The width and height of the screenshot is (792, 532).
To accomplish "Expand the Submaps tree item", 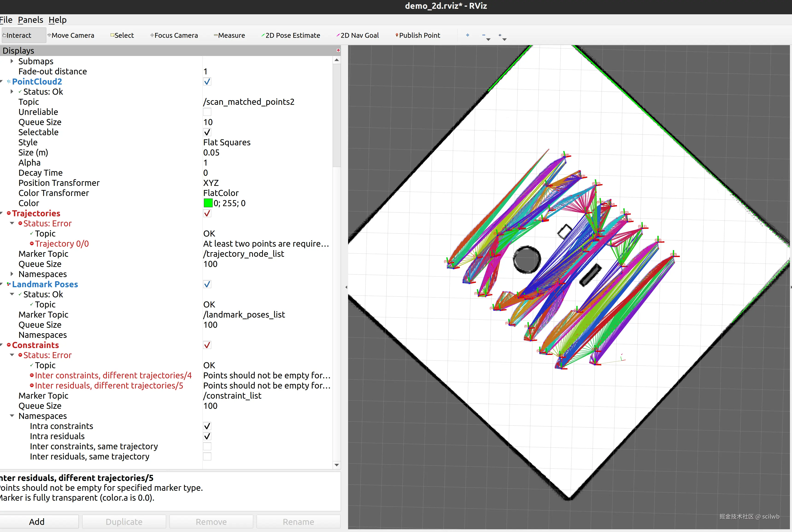I will pos(12,61).
